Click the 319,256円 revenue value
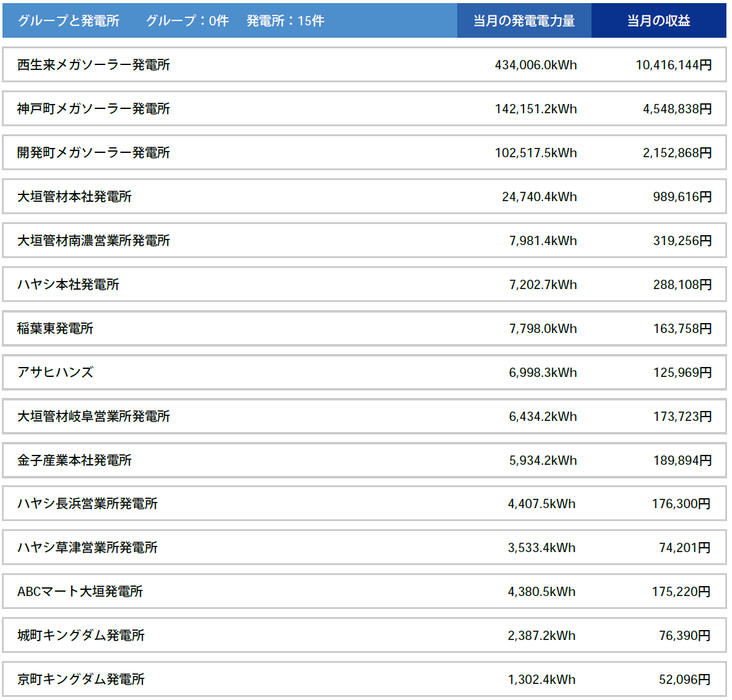The height and width of the screenshot is (700, 732). tap(682, 241)
